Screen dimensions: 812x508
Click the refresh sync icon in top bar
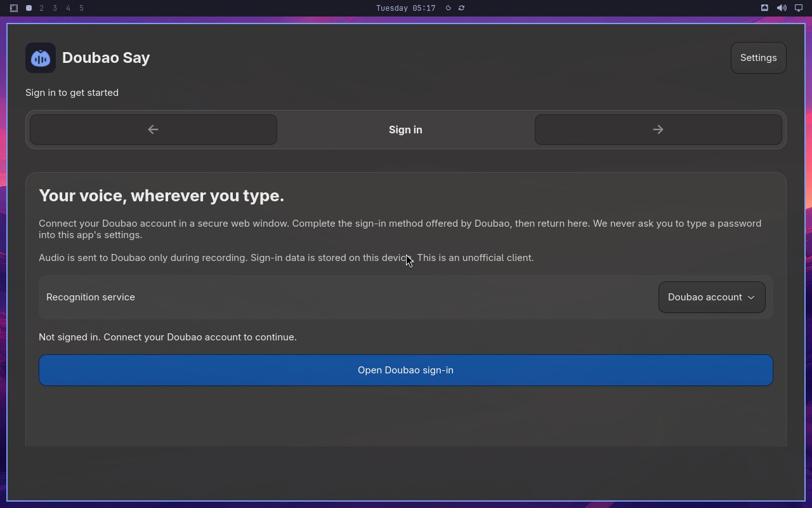coord(461,8)
